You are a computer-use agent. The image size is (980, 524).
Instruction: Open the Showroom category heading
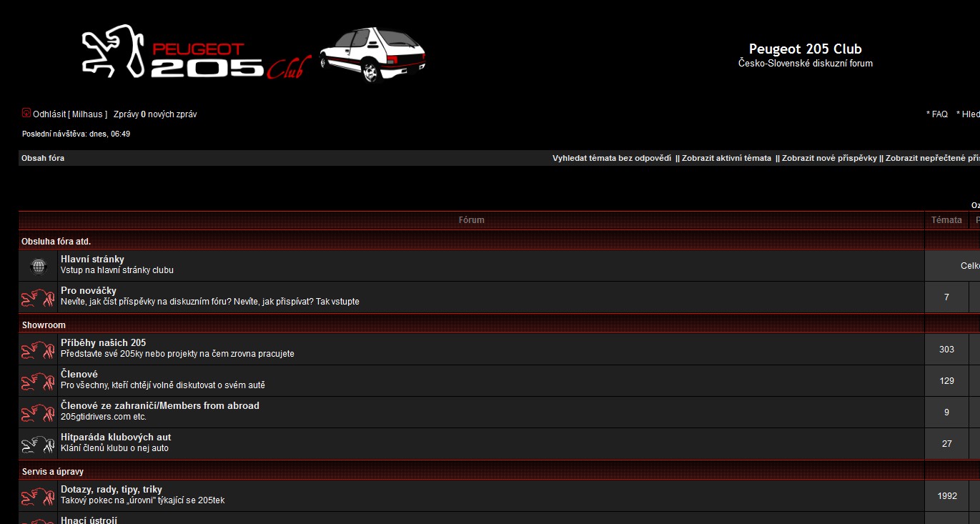click(x=44, y=325)
